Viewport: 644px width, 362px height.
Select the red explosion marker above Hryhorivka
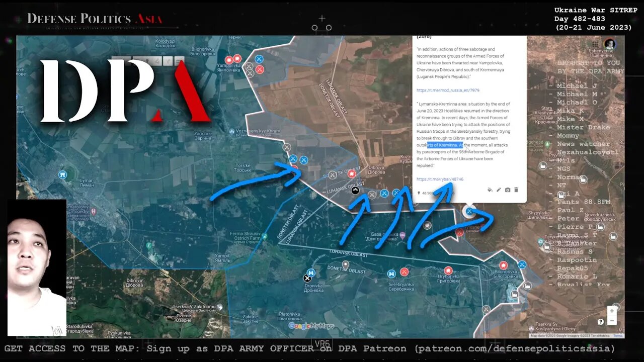click(448, 270)
